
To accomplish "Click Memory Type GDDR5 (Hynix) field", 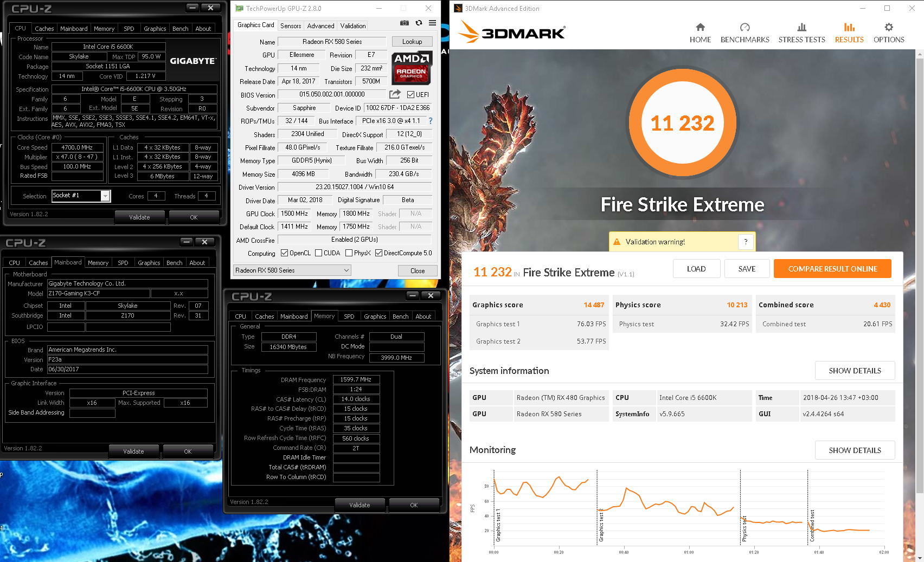I will pyautogui.click(x=311, y=160).
